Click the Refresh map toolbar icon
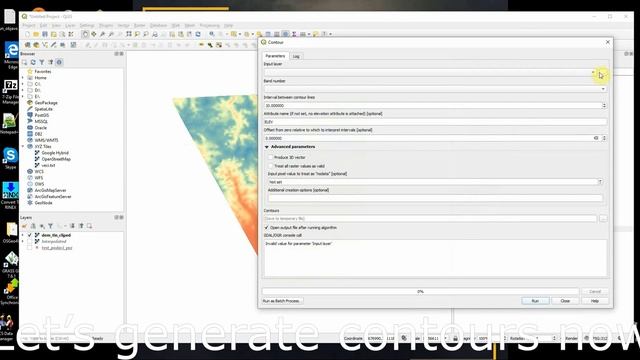 pyautogui.click(x=198, y=34)
